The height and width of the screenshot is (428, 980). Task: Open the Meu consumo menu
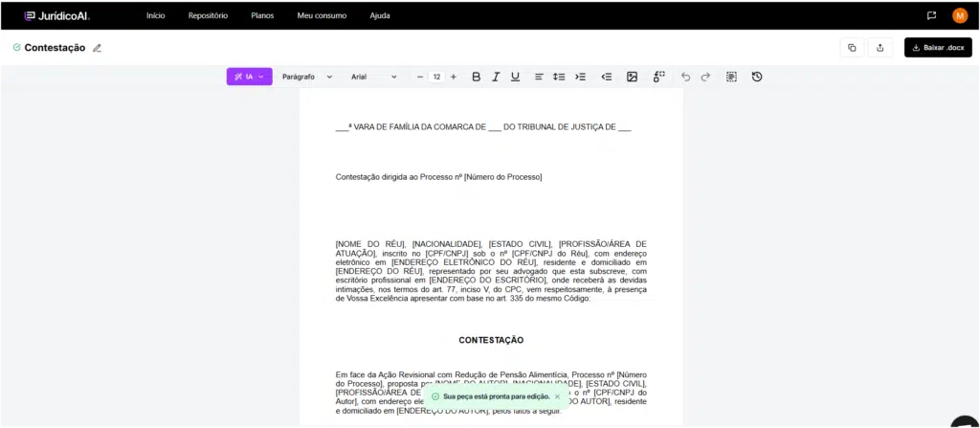click(x=322, y=15)
